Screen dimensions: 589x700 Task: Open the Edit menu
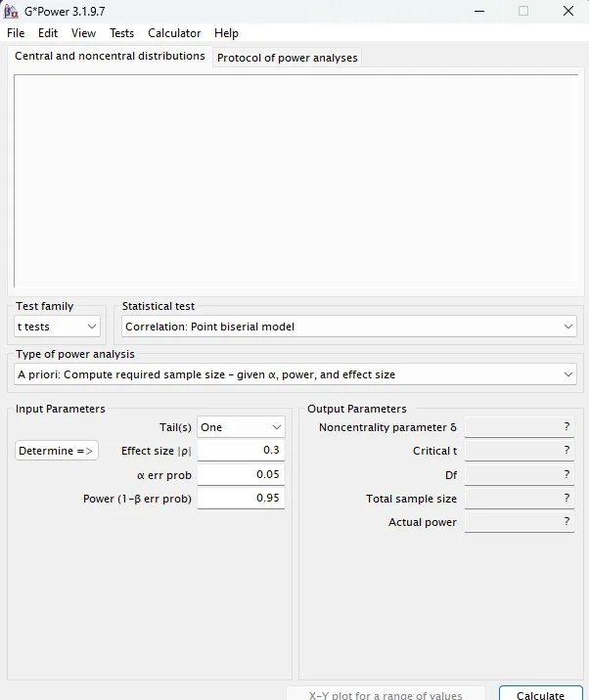click(x=48, y=33)
